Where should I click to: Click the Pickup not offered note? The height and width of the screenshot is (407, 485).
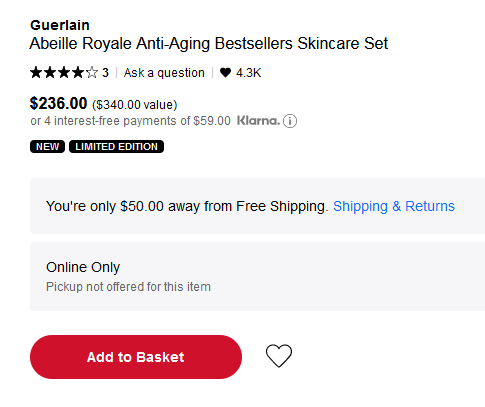coord(128,287)
